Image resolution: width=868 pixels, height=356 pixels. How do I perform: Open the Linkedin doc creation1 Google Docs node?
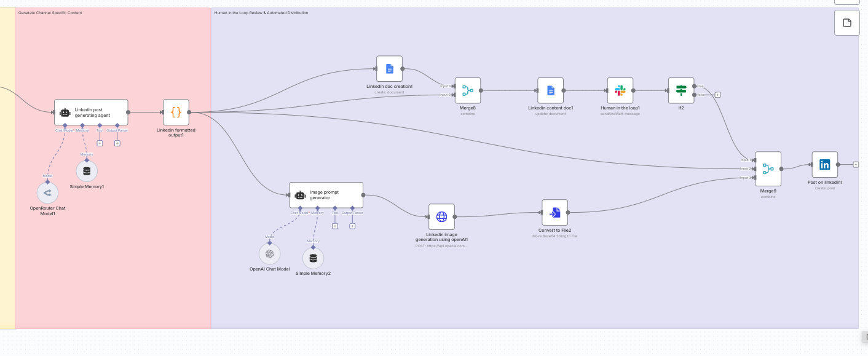(389, 68)
